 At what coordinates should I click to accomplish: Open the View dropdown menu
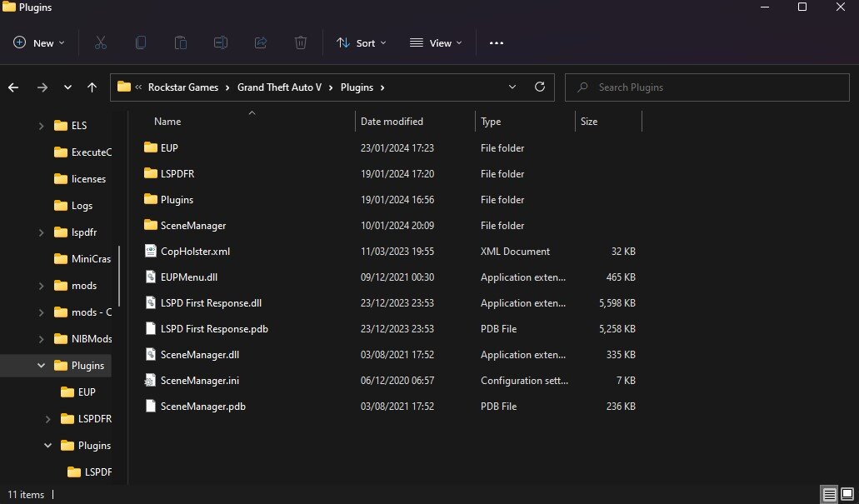(436, 42)
